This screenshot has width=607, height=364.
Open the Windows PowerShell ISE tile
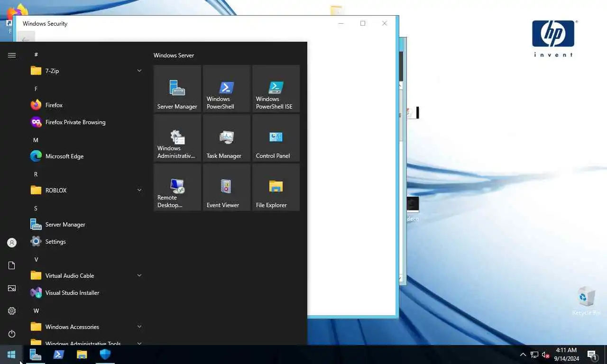click(276, 89)
